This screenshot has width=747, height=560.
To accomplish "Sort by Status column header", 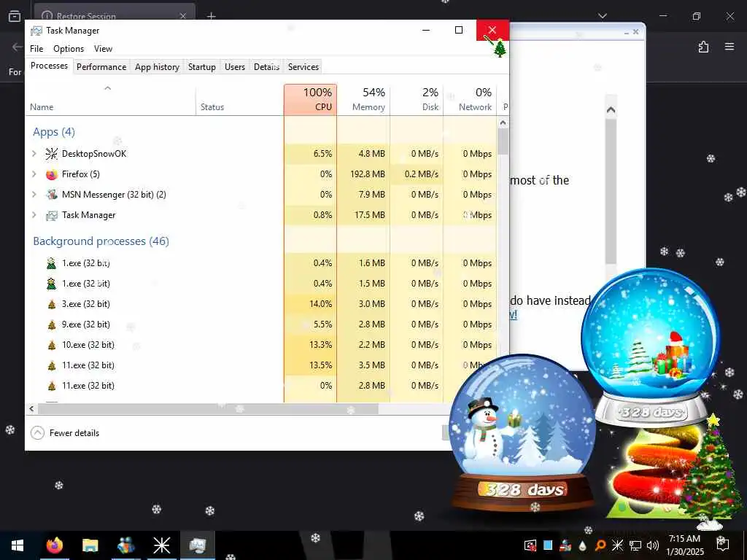I will click(x=239, y=99).
